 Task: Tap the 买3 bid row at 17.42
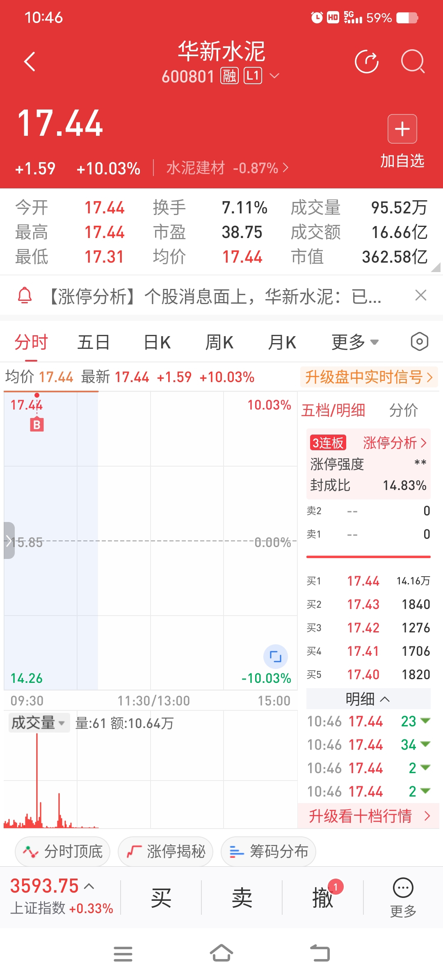click(x=368, y=627)
